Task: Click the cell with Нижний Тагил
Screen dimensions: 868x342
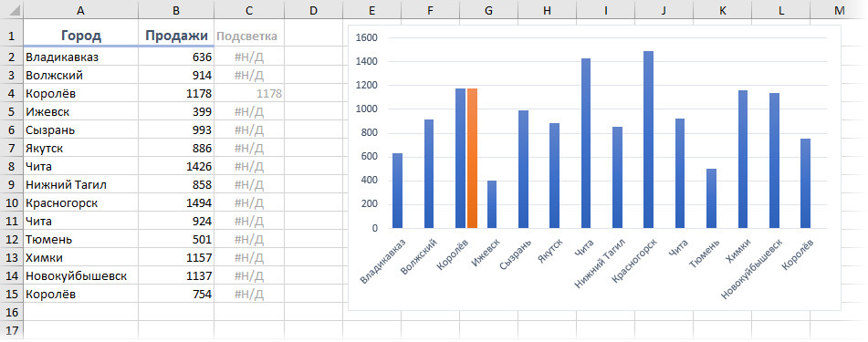Action: [x=81, y=184]
